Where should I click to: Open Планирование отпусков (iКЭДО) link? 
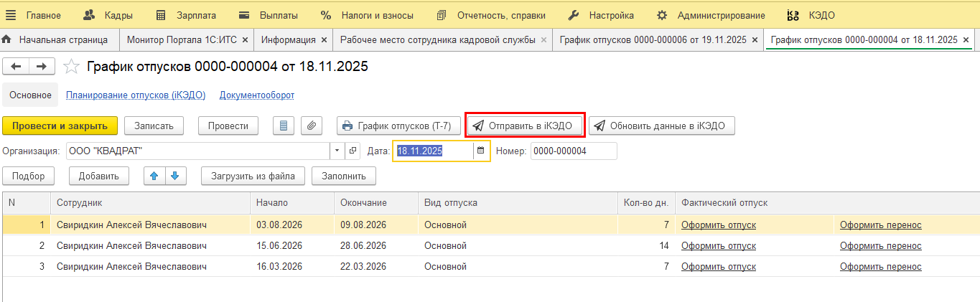136,95
